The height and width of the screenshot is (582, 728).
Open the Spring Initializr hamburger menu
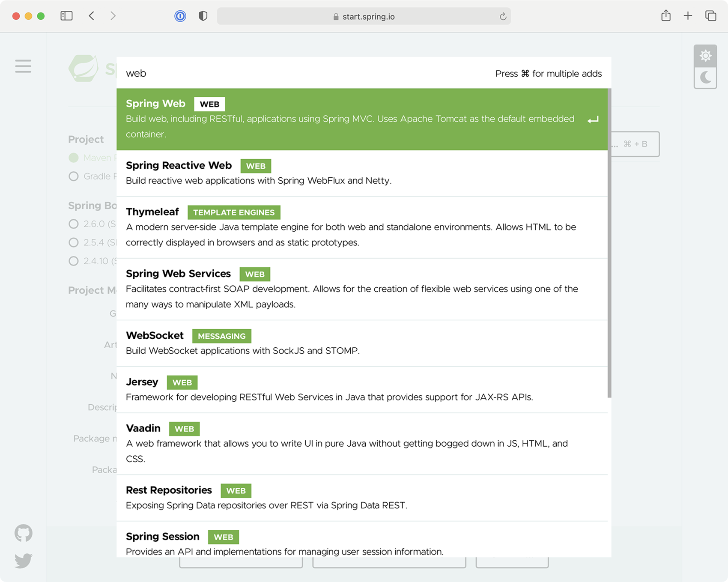tap(23, 66)
